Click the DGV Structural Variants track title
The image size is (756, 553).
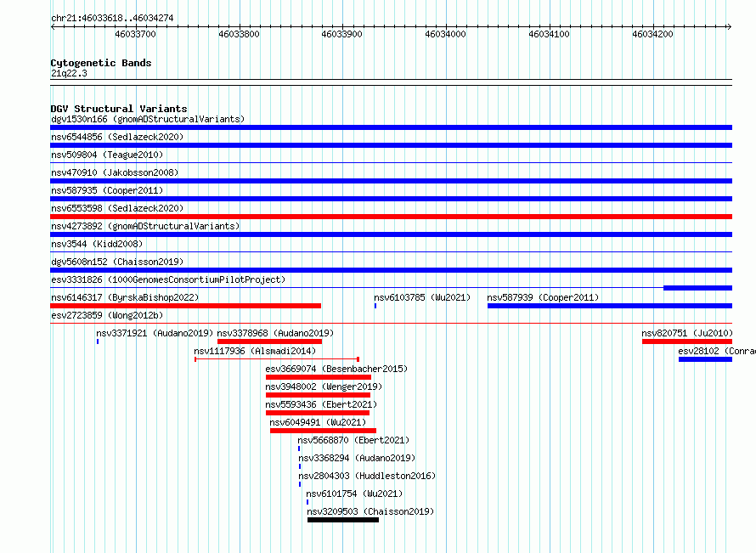tap(119, 109)
